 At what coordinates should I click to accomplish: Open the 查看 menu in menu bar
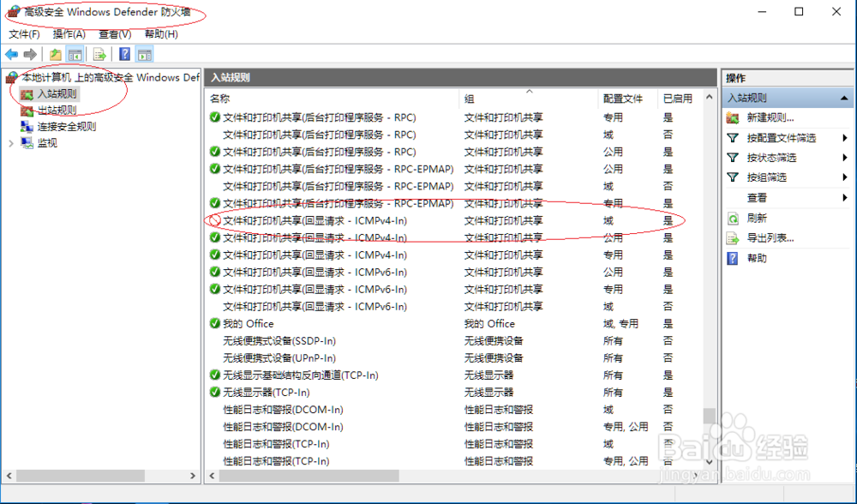click(x=114, y=34)
